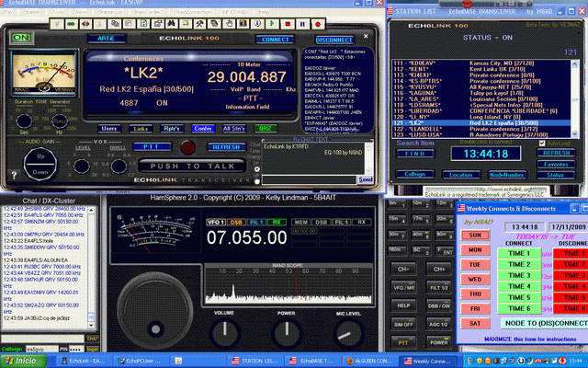
Task: Click the blue pause icon in EchoLink toolbar
Action: point(302,24)
